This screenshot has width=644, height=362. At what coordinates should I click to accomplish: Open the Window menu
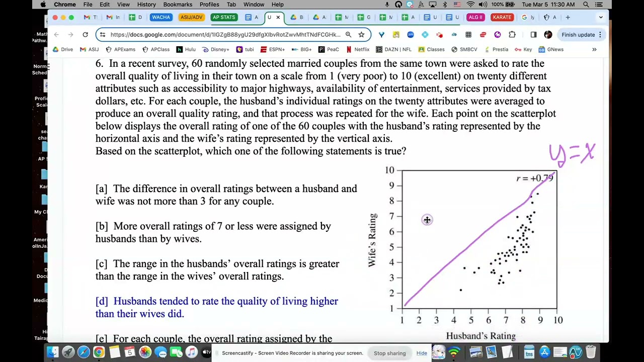click(x=254, y=5)
